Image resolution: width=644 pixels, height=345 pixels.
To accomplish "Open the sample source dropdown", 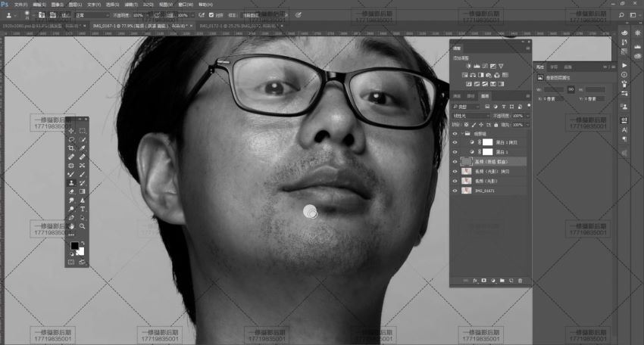I will (264, 15).
